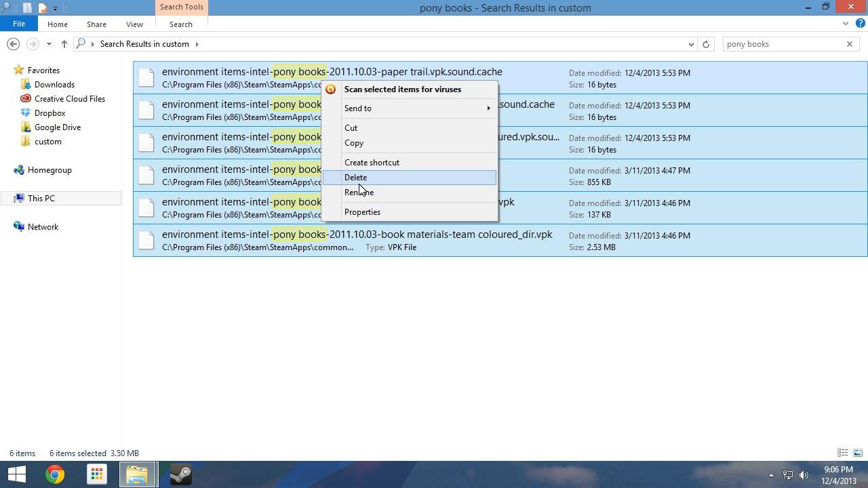Open Downloads in the navigation pane
Screen dimensions: 868x488
pos(54,85)
